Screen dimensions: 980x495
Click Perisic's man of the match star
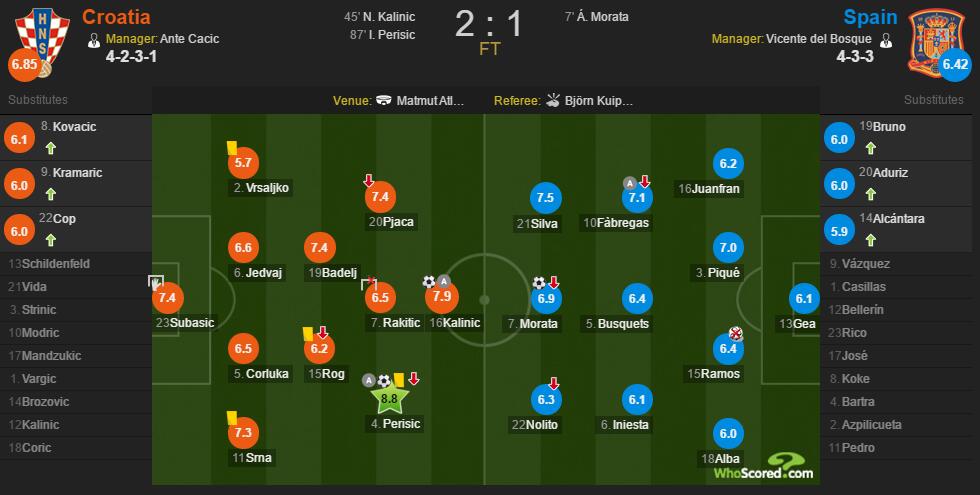389,398
